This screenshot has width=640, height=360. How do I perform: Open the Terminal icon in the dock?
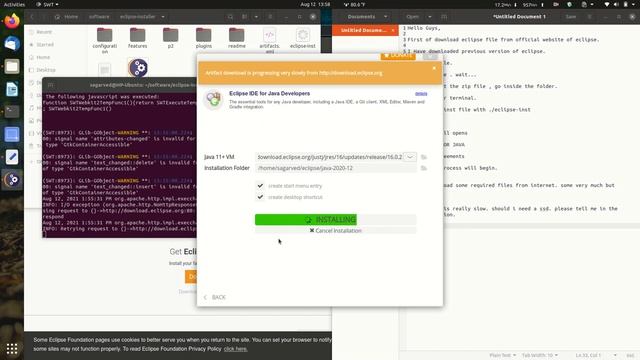(12, 111)
